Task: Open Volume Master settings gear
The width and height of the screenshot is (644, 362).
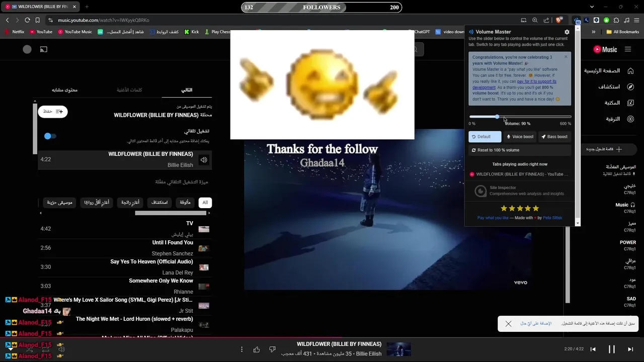Action: 567,32
